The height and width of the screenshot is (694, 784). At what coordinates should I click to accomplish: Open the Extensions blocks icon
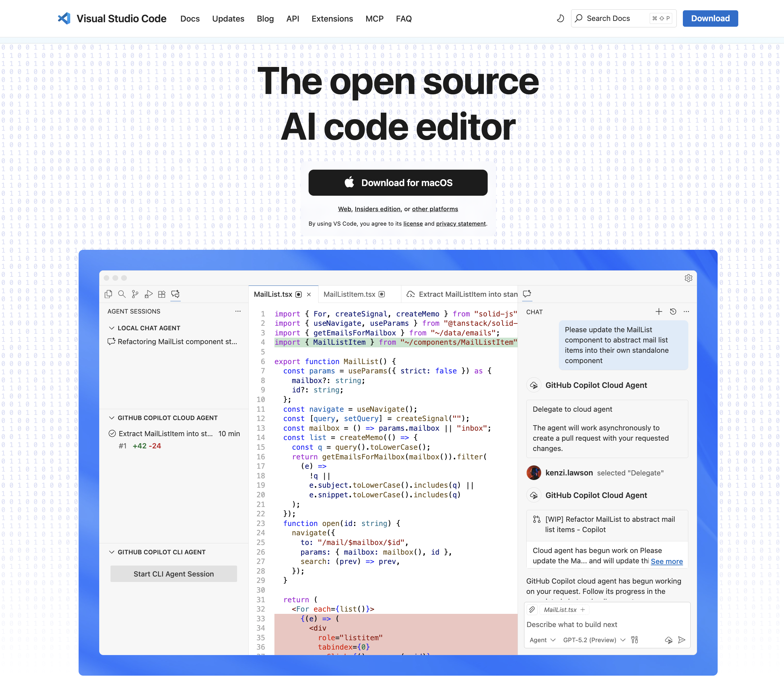click(x=162, y=294)
